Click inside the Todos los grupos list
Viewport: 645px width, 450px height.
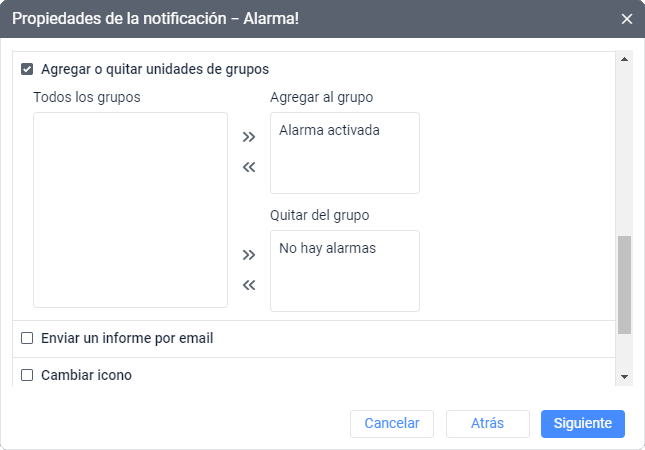point(130,209)
